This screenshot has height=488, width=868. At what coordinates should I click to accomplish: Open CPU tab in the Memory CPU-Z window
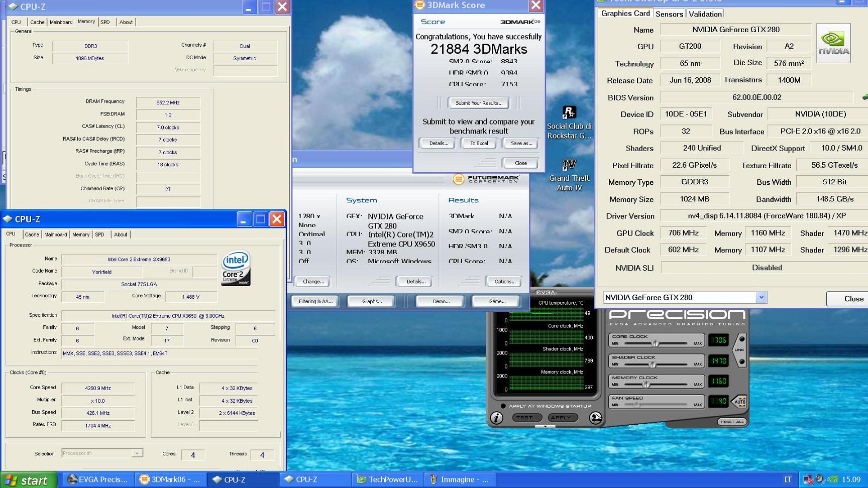point(16,22)
